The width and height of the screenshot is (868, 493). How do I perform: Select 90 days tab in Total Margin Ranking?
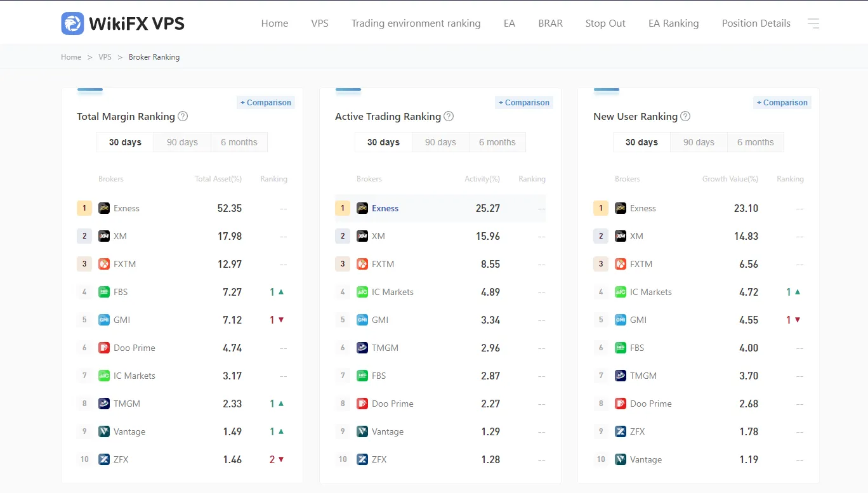[x=182, y=142]
